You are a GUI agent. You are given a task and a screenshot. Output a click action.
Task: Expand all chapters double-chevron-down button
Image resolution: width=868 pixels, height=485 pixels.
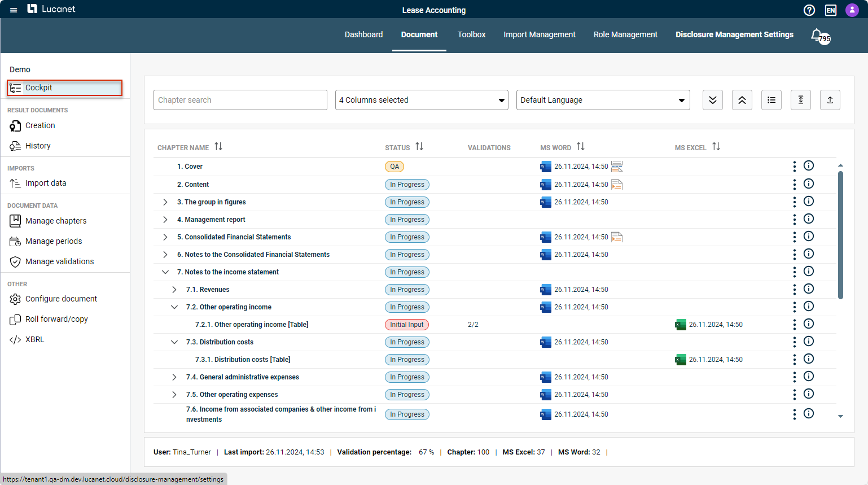713,100
